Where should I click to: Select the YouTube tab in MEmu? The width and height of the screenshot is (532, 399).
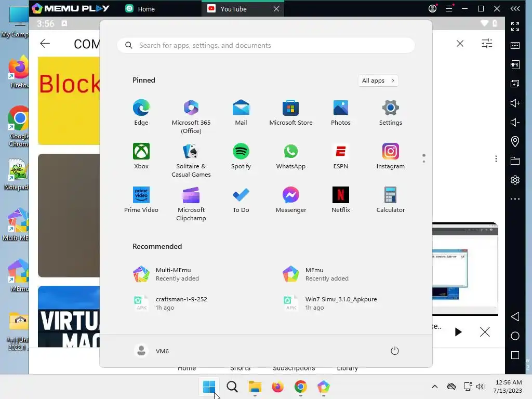point(234,9)
